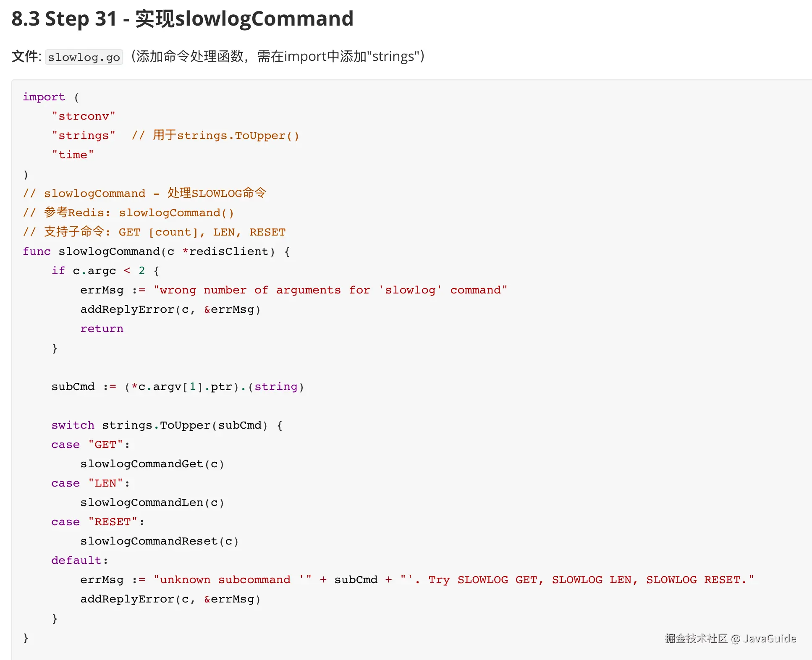The height and width of the screenshot is (660, 812).
Task: Click the inline code 'slowlog.go'
Action: 84,57
